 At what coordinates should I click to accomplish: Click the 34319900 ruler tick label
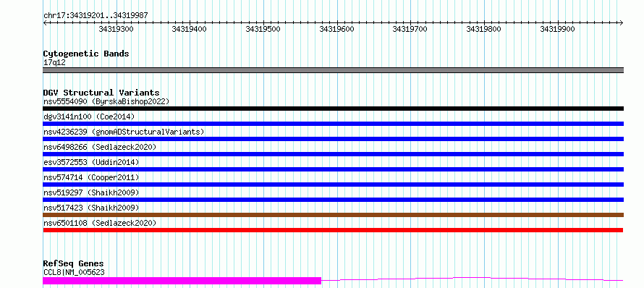click(557, 29)
